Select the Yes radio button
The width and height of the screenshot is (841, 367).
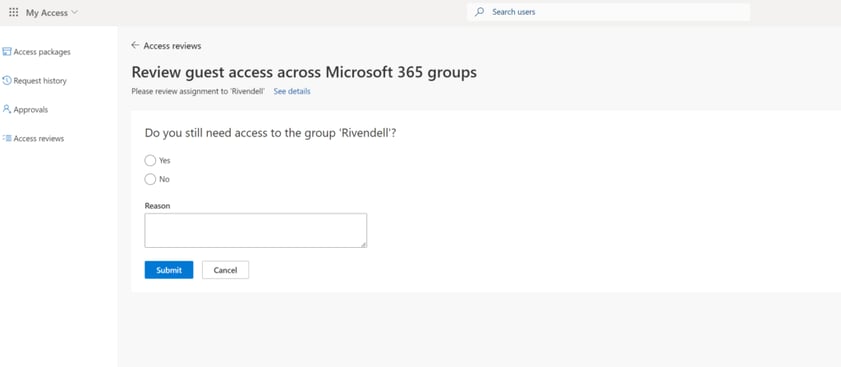click(150, 160)
